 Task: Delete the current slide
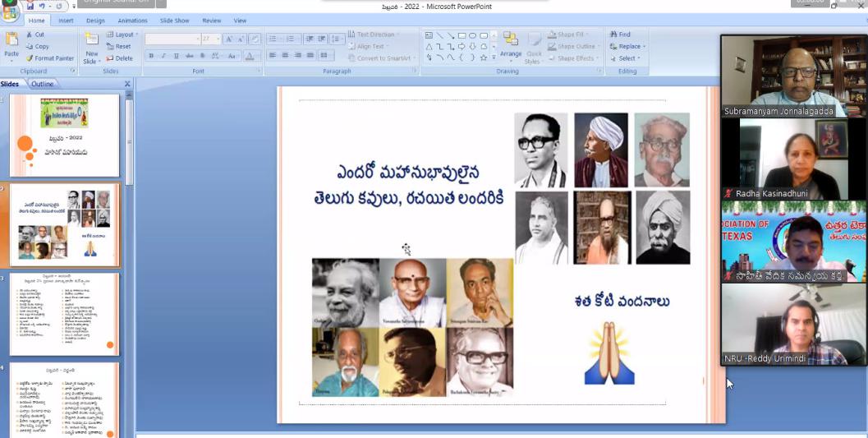[x=120, y=58]
